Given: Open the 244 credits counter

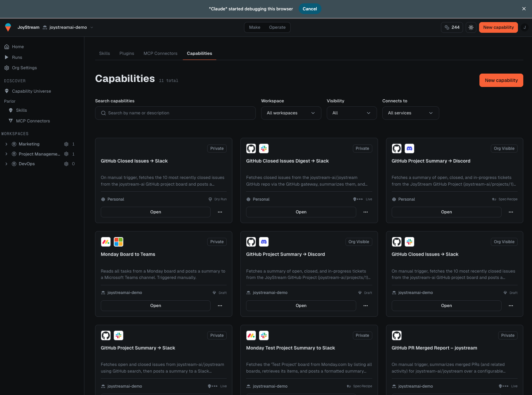Looking at the screenshot, I should (x=452, y=27).
